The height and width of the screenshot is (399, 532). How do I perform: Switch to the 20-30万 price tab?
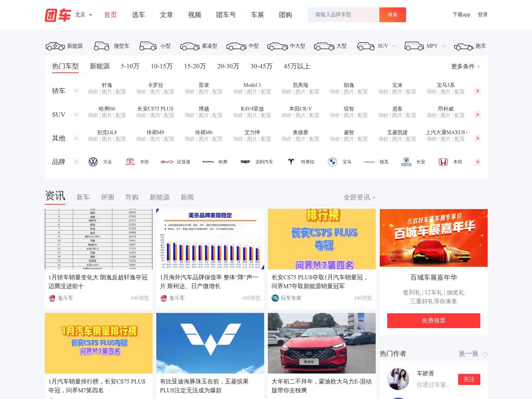[x=228, y=66]
